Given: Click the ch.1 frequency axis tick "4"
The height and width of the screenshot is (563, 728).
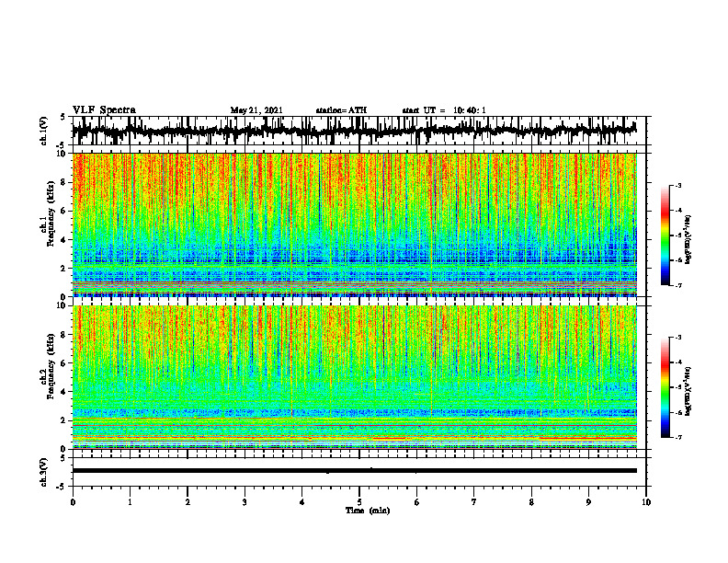Looking at the screenshot, I should point(64,240).
